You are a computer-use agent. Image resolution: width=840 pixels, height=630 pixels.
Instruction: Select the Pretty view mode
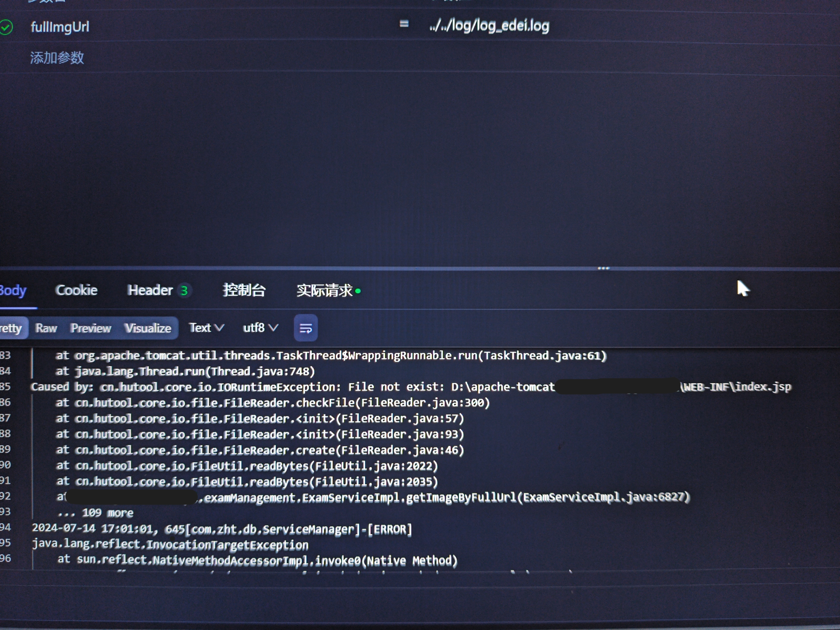point(11,328)
